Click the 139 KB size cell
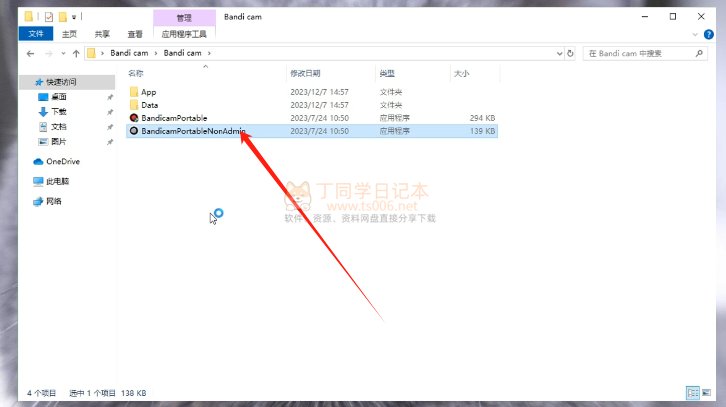This screenshot has height=407, width=726. [x=482, y=131]
